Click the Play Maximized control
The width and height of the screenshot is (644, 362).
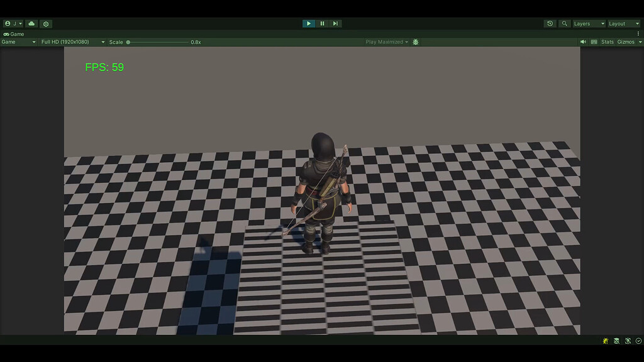(385, 41)
